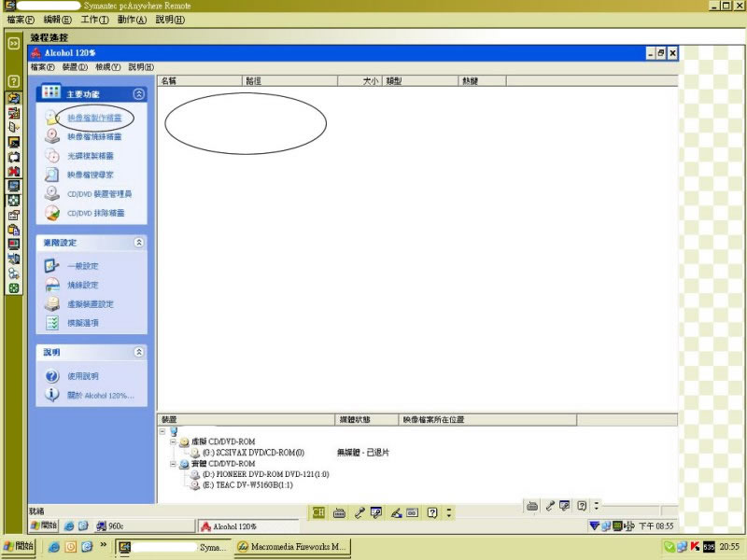Click the 無媒體 - 已退片 status text
The image size is (747, 560).
click(x=363, y=453)
